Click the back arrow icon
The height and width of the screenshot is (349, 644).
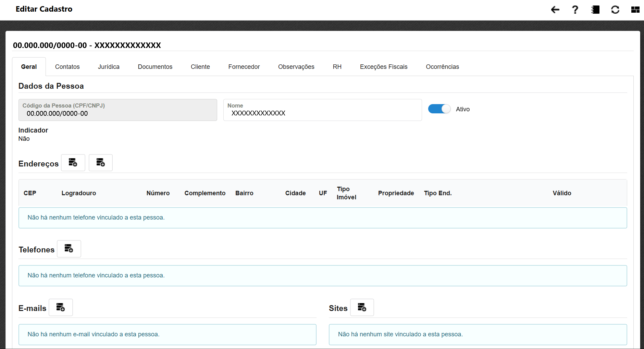(x=555, y=10)
